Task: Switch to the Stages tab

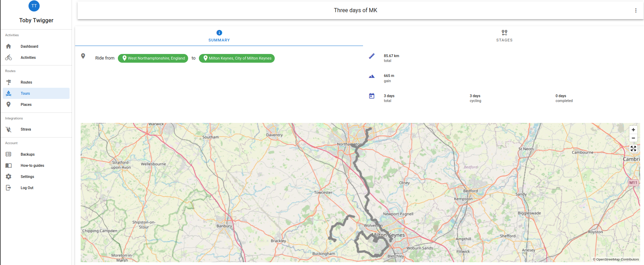Action: pyautogui.click(x=504, y=36)
